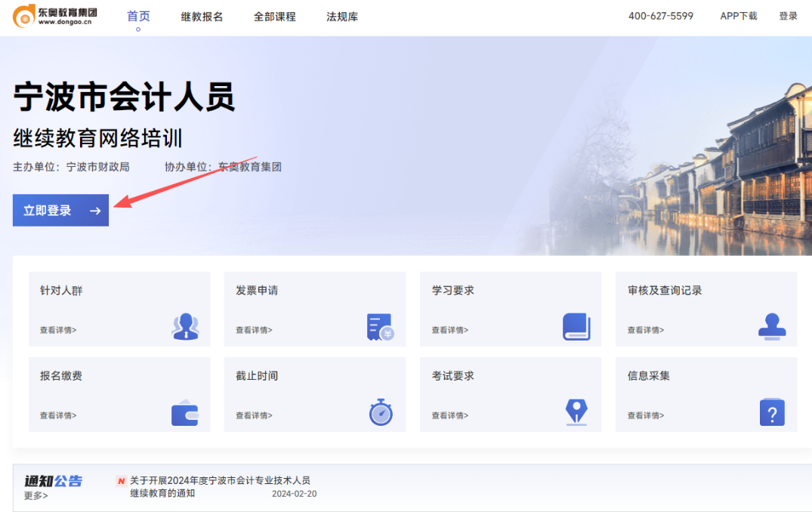Image resolution: width=812 pixels, height=524 pixels.
Task: Select the wallet icon in 报名缴费 card
Action: 185,411
